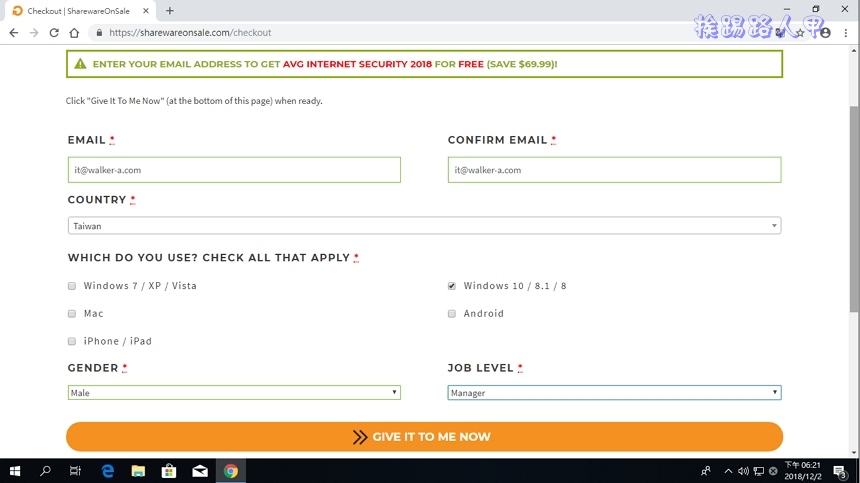
Task: Open the Country dropdown showing Taiwan
Action: click(425, 226)
